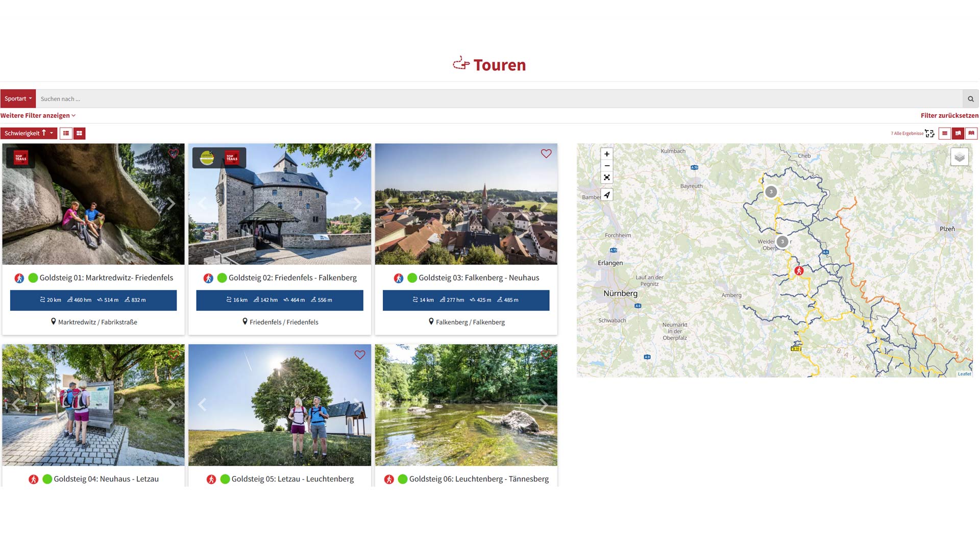
Task: Locate my position on map
Action: coord(606,195)
